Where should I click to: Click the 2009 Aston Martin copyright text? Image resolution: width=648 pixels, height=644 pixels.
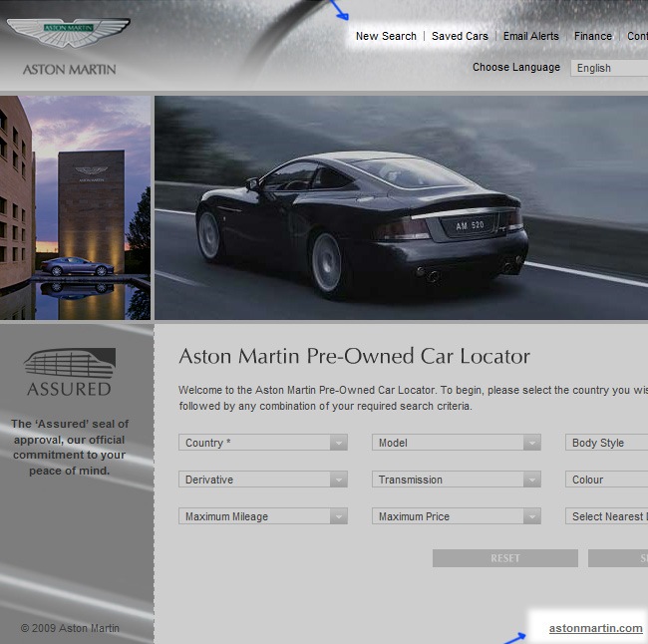[x=70, y=628]
